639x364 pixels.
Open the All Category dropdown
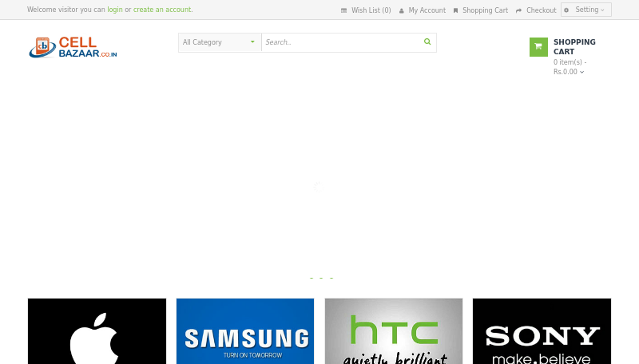pyautogui.click(x=220, y=42)
